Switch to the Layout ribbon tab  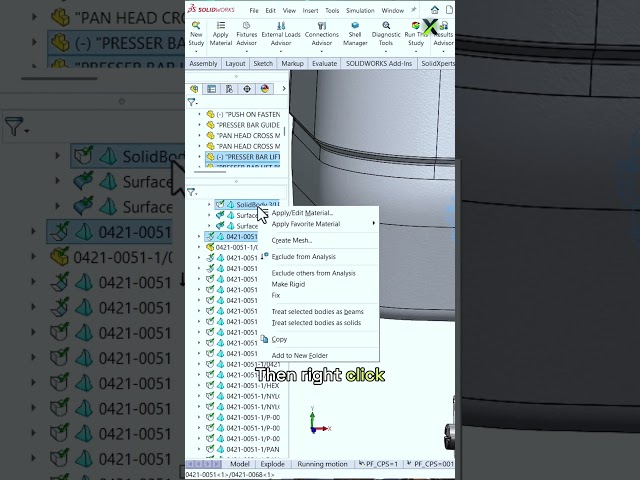pyautogui.click(x=236, y=63)
